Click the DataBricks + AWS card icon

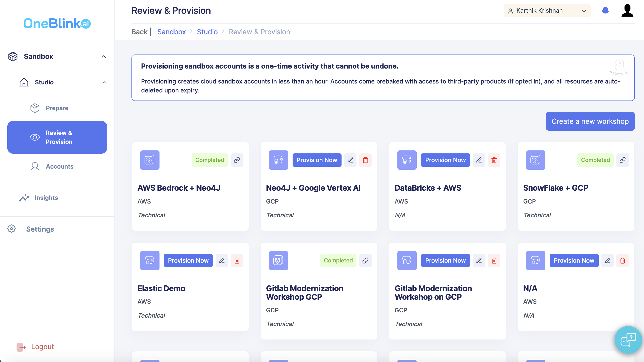click(407, 160)
